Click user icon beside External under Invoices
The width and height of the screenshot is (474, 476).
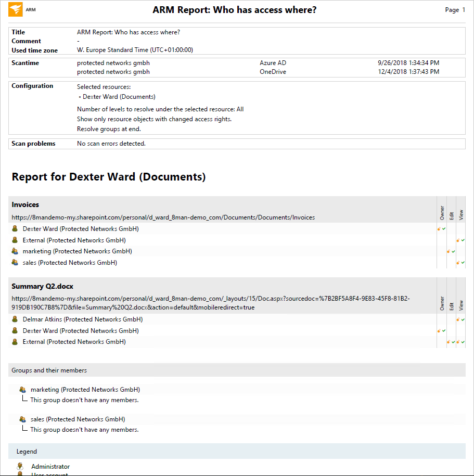[x=15, y=240]
